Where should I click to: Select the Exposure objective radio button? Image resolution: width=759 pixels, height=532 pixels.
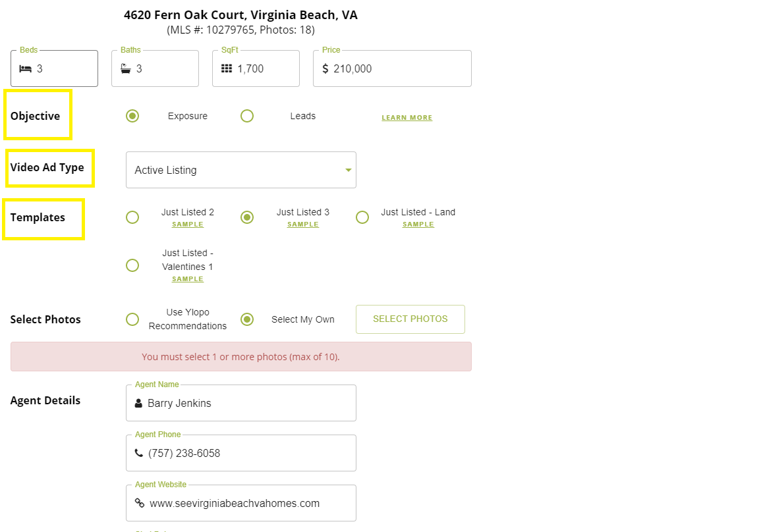tap(132, 116)
